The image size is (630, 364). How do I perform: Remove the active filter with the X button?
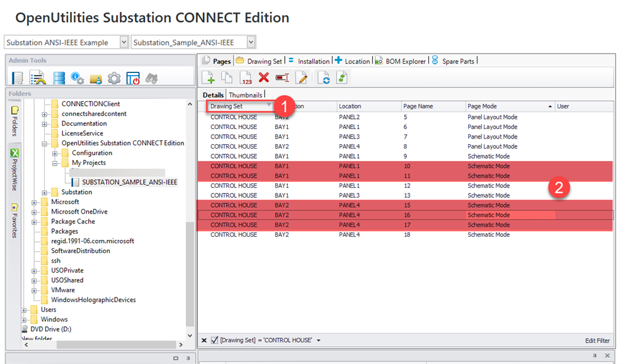tap(203, 340)
